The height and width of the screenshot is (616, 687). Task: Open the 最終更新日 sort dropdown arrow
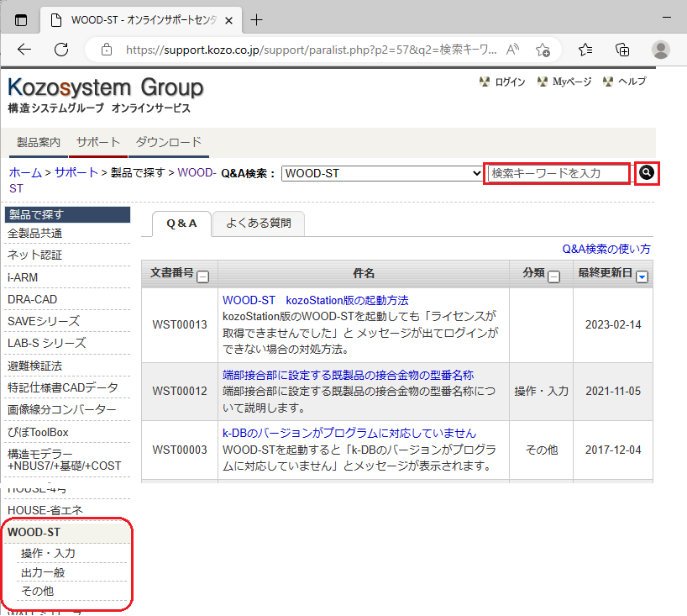click(x=642, y=275)
